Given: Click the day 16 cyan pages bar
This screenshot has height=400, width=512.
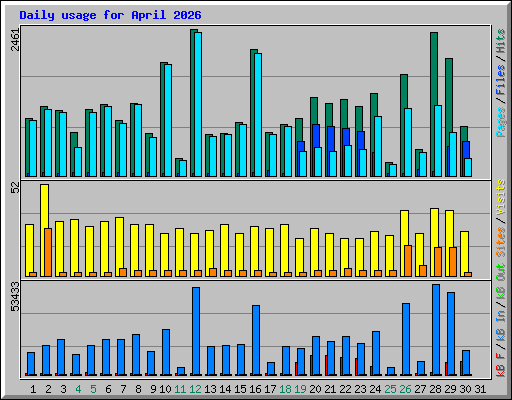Looking at the screenshot, I should pos(258,115).
